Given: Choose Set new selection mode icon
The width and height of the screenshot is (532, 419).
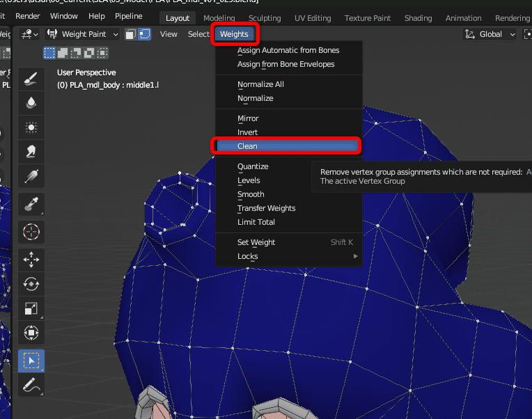Looking at the screenshot, I should [x=49, y=53].
